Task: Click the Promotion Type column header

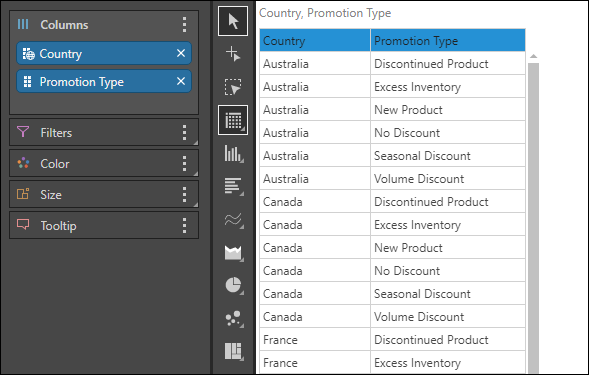Action: 448,40
